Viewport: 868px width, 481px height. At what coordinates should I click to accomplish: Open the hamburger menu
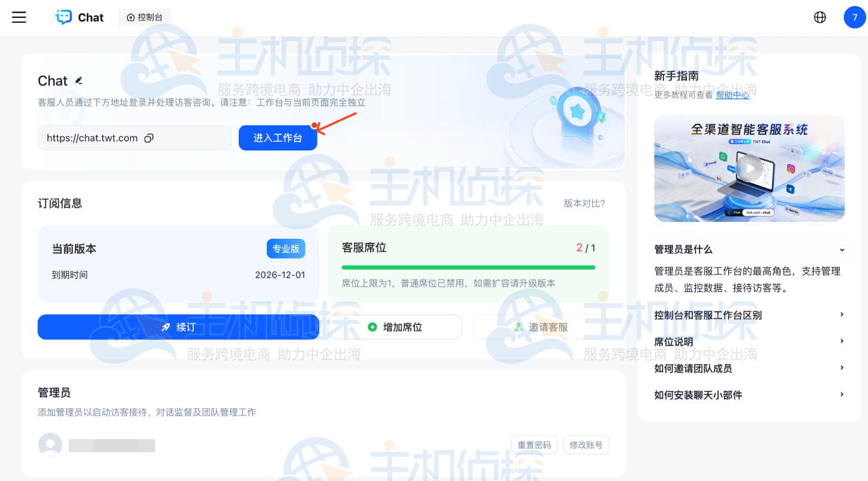tap(19, 17)
